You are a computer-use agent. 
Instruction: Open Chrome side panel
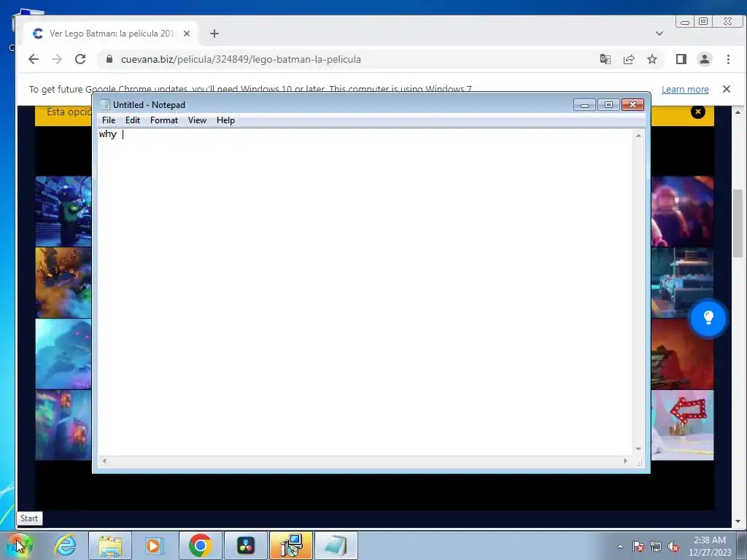coord(681,59)
